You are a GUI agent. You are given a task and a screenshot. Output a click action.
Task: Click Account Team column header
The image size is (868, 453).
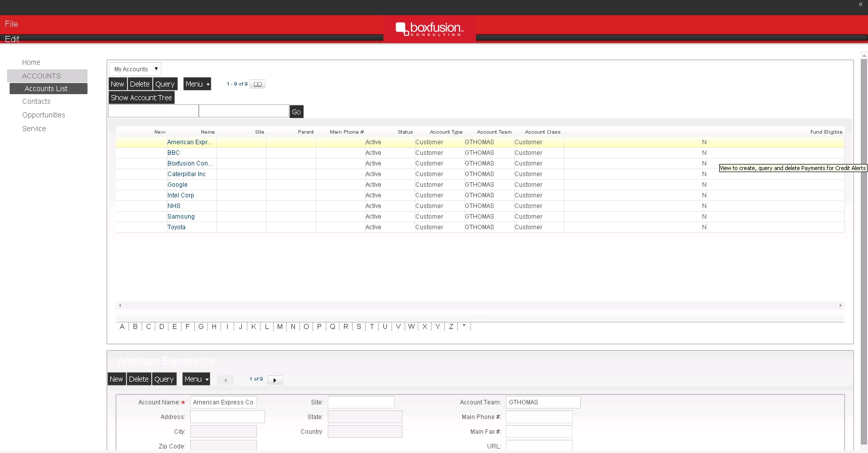(494, 132)
